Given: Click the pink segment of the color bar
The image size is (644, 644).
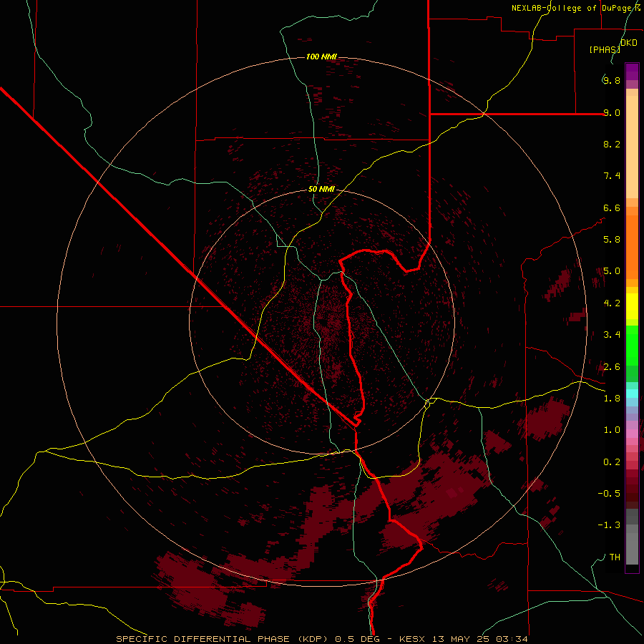Looking at the screenshot, I should pos(632,434).
